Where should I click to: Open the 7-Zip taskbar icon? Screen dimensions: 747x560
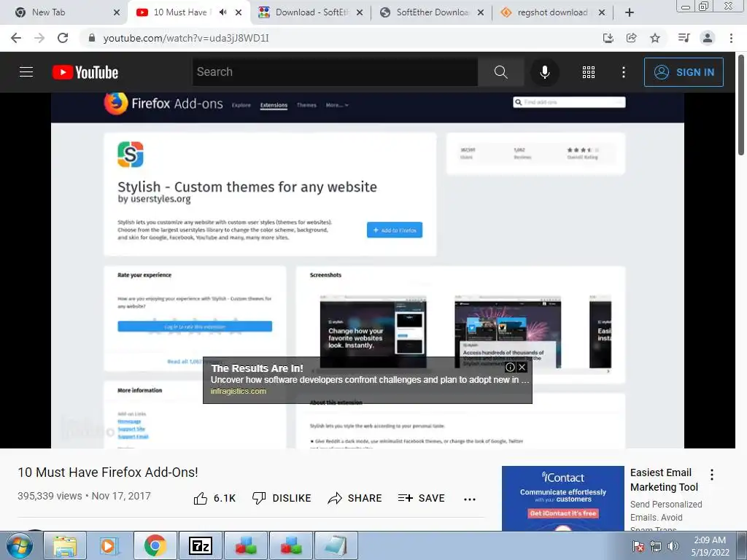tap(200, 545)
